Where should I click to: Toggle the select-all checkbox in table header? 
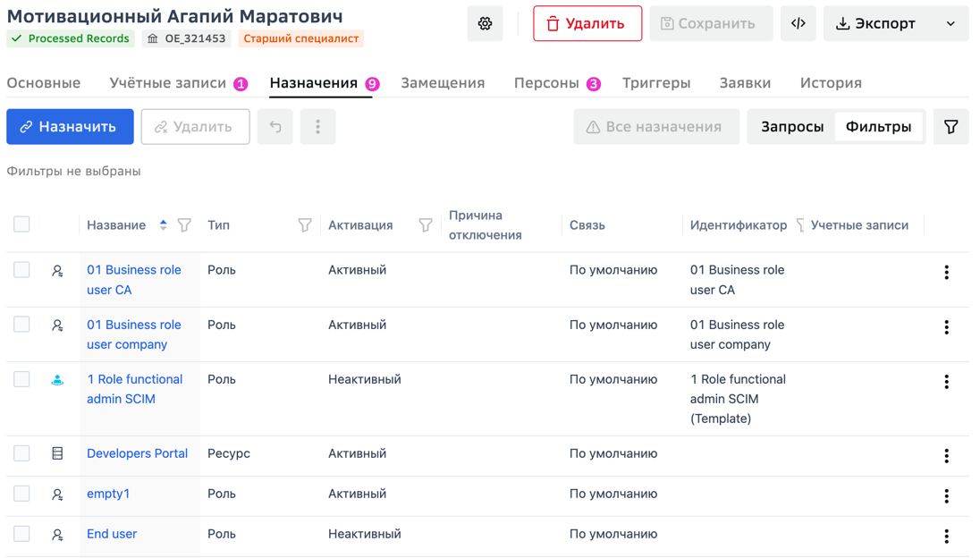[21, 224]
